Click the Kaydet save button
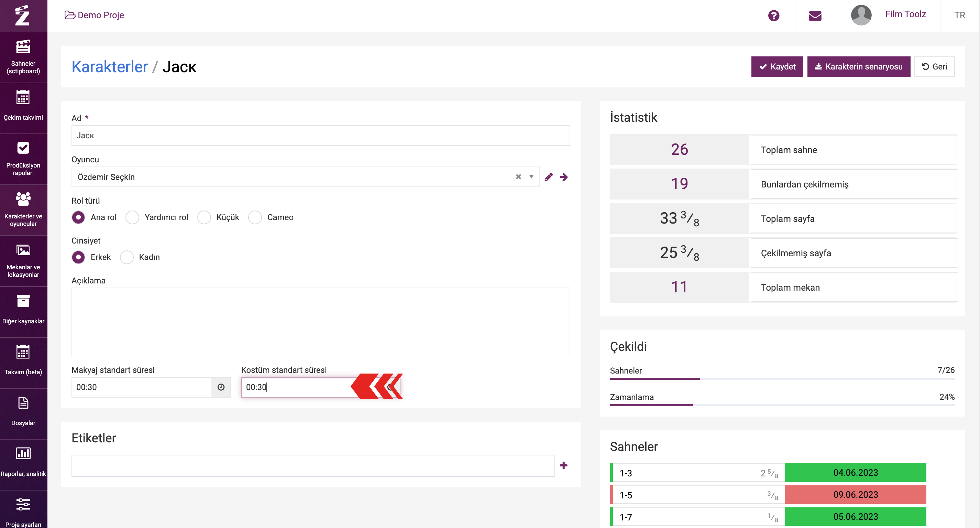The height and width of the screenshot is (528, 980). tap(777, 67)
